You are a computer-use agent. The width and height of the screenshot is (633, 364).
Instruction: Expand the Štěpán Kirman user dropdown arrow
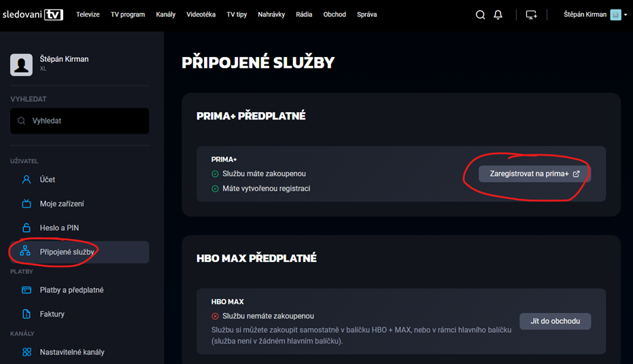pyautogui.click(x=626, y=15)
